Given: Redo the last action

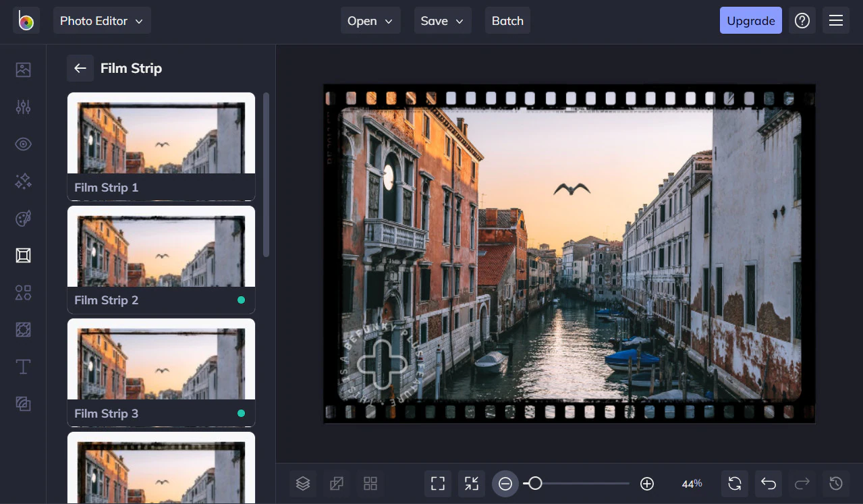Looking at the screenshot, I should click(802, 483).
